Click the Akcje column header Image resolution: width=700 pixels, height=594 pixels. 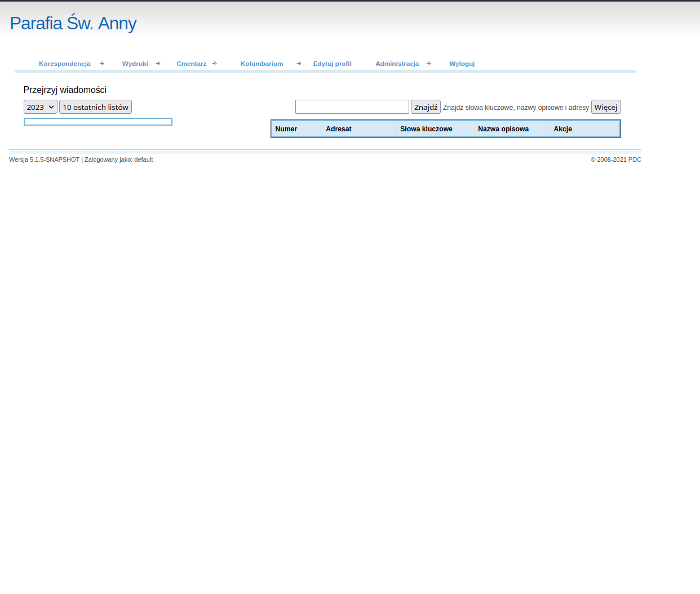click(x=562, y=129)
